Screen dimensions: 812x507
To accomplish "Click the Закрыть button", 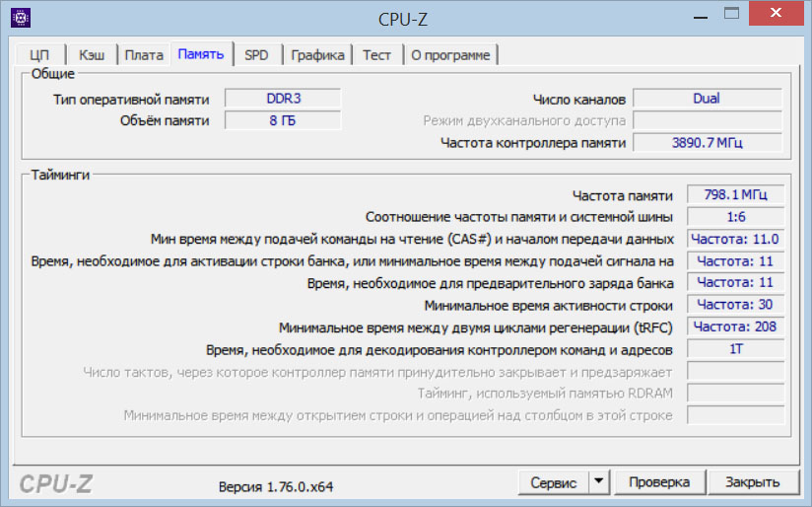I will click(752, 482).
